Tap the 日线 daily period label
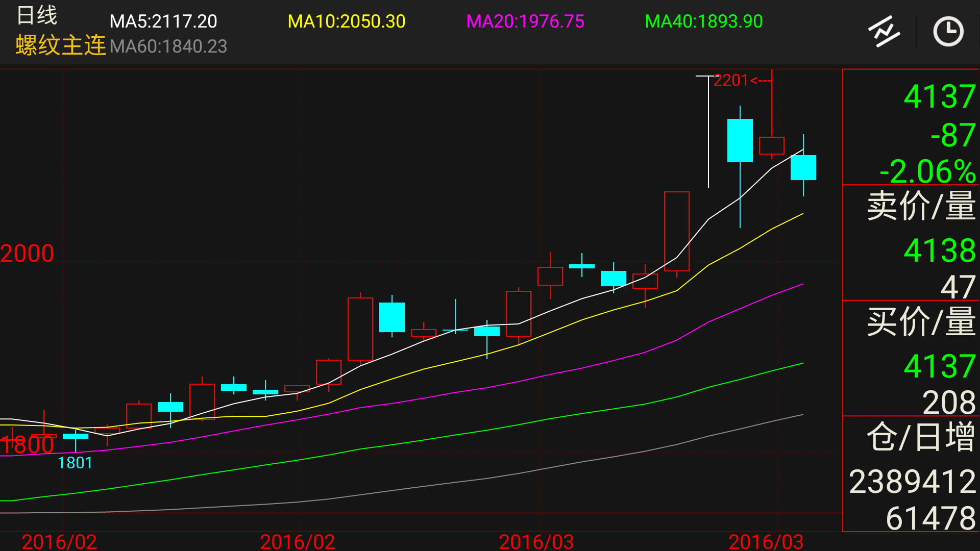This screenshot has width=980, height=551. (x=37, y=15)
